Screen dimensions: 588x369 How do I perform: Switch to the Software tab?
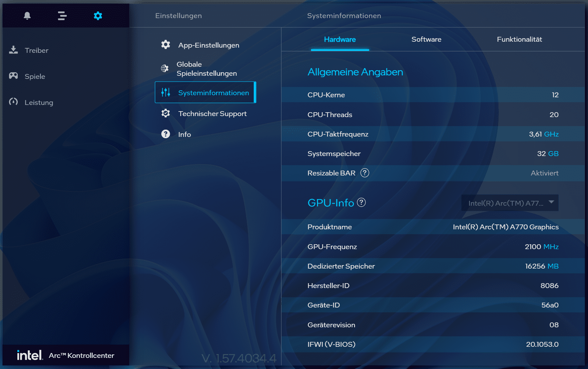pyautogui.click(x=426, y=40)
